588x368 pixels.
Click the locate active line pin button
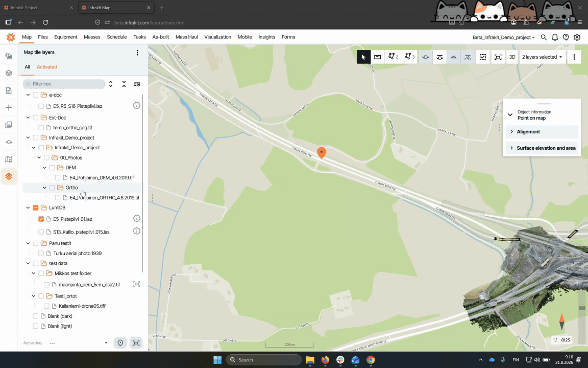click(x=120, y=343)
